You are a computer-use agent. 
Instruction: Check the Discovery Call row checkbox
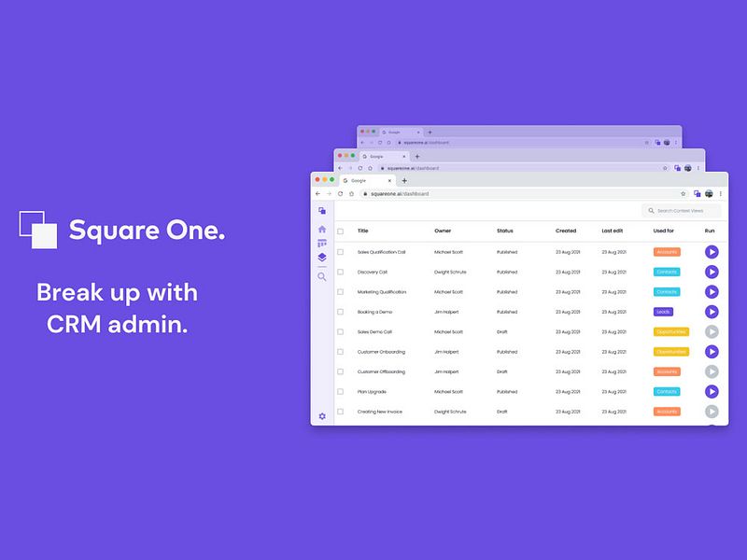tap(340, 272)
